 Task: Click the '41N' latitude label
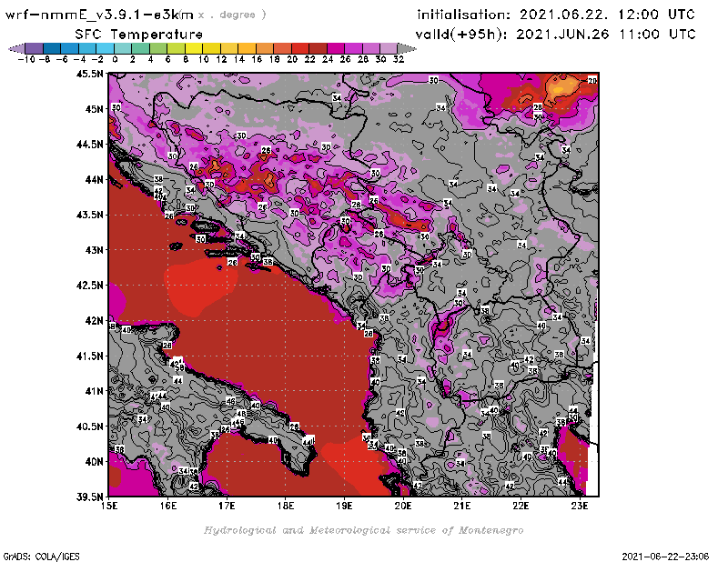94,391
